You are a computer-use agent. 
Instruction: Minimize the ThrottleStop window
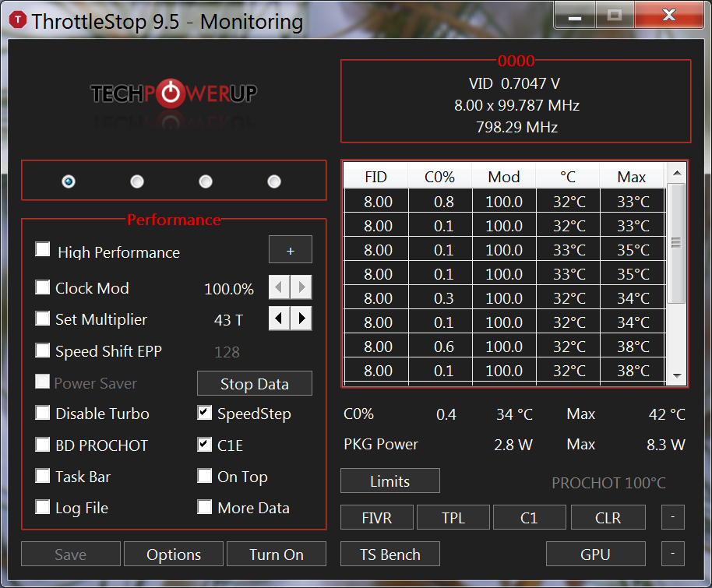pos(575,16)
